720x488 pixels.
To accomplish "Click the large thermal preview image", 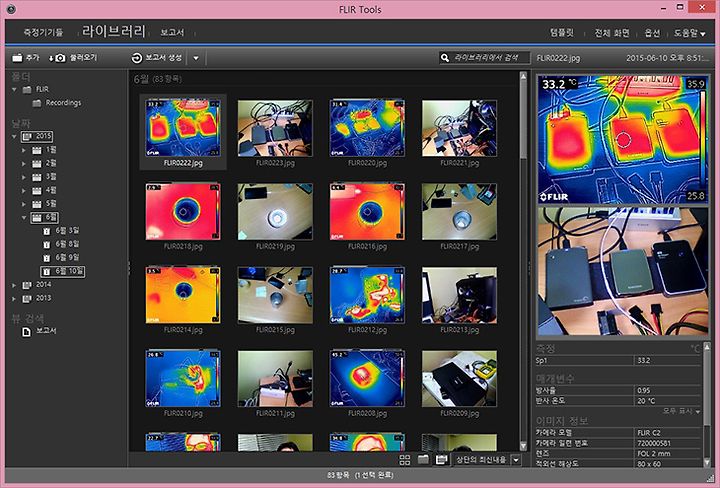I will [622, 140].
